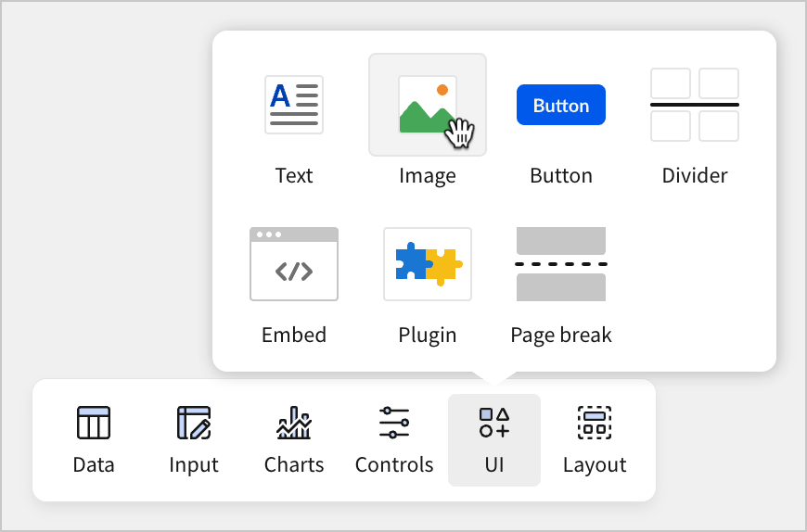
Task: Add a Divider element via its icon
Action: pyautogui.click(x=695, y=105)
